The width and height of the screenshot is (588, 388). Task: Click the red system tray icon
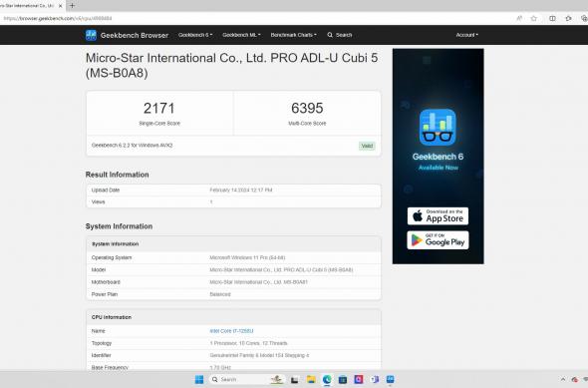[574, 379]
